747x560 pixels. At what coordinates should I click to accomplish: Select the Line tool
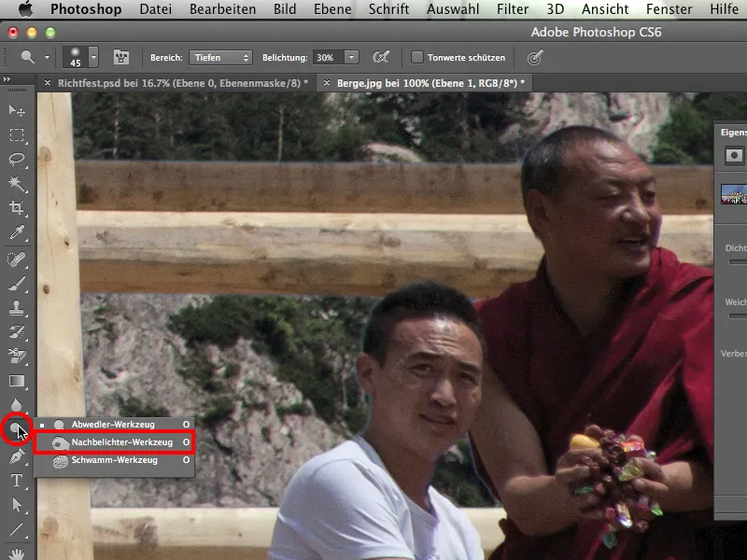click(17, 529)
